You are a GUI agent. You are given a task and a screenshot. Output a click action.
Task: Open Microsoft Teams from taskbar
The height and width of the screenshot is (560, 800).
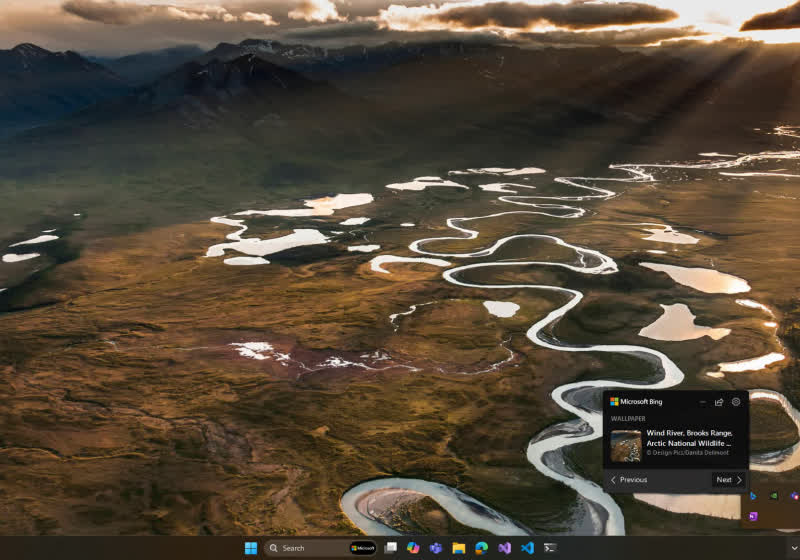[436, 548]
